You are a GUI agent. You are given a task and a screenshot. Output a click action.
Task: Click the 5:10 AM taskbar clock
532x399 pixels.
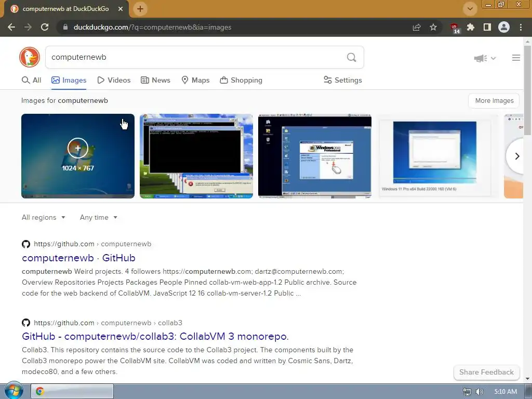[x=505, y=392]
